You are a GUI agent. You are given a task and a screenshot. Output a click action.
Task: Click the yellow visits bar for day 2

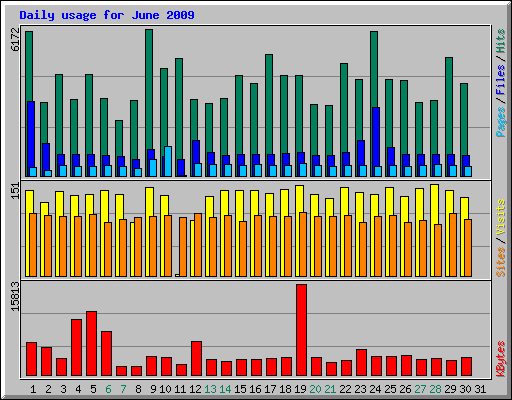(x=44, y=209)
